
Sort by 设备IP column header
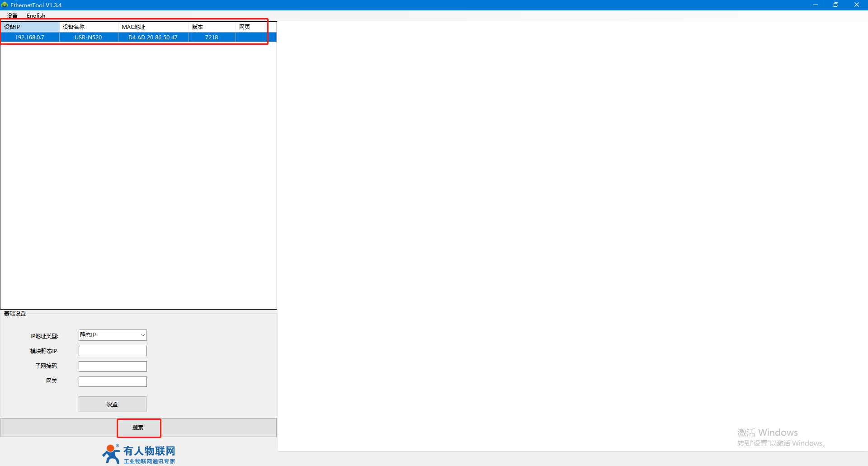click(30, 27)
